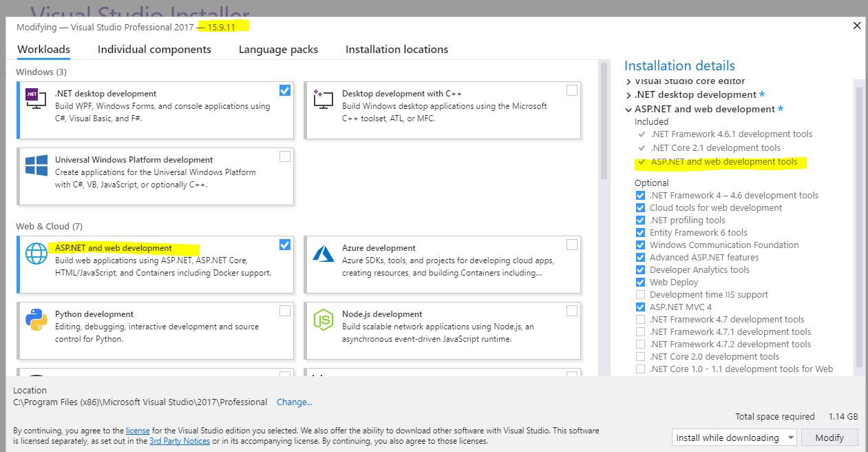Uncheck Entity Framework 6 tools option
Screen dimensions: 868x452
point(641,233)
